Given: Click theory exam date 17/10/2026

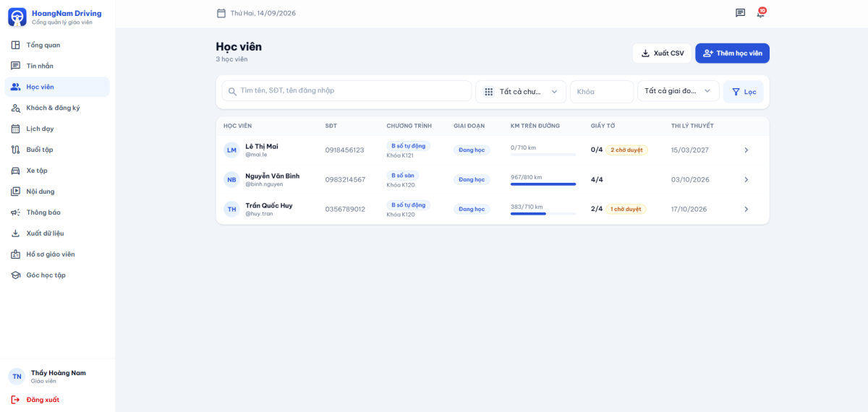Looking at the screenshot, I should pos(690,210).
